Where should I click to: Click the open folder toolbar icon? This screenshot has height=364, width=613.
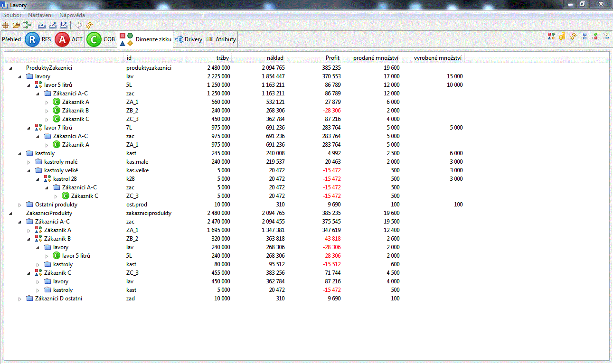click(x=16, y=25)
